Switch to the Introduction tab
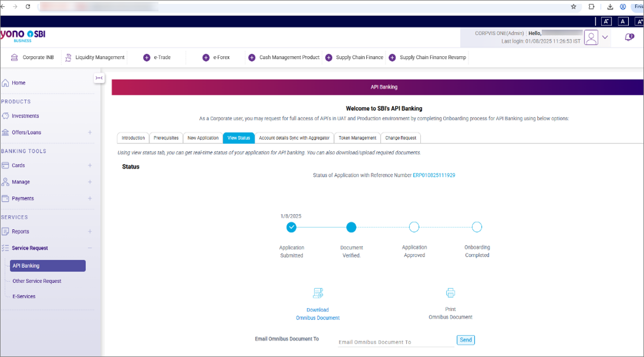This screenshot has height=357, width=644. 133,138
